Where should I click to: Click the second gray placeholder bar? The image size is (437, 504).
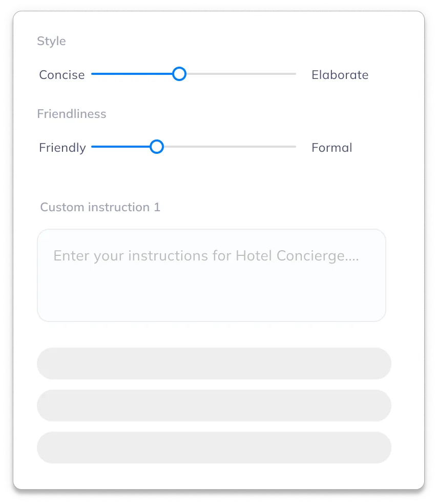tap(214, 406)
